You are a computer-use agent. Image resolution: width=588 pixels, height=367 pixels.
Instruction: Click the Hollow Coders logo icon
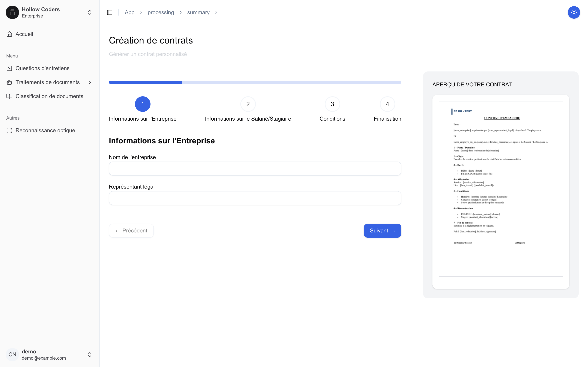pyautogui.click(x=12, y=12)
